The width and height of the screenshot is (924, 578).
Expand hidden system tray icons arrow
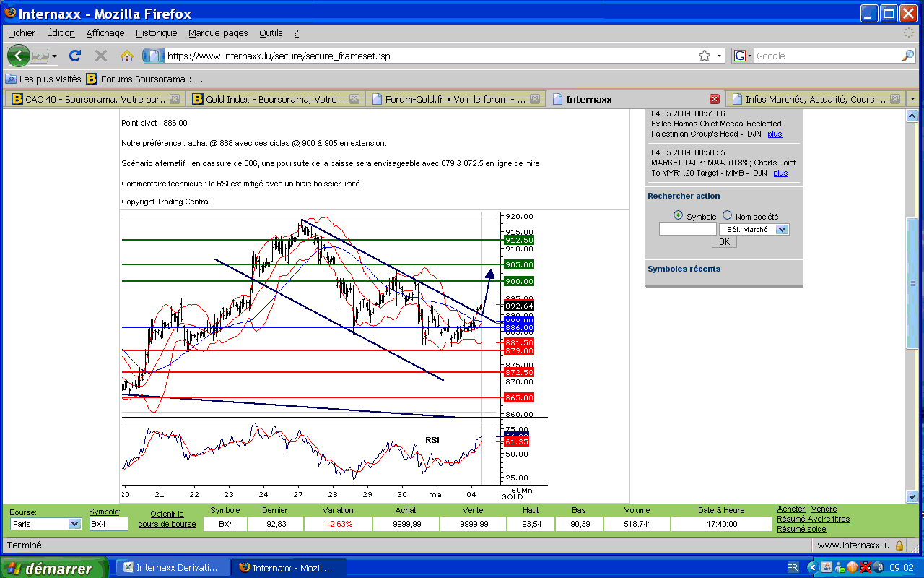click(x=813, y=568)
